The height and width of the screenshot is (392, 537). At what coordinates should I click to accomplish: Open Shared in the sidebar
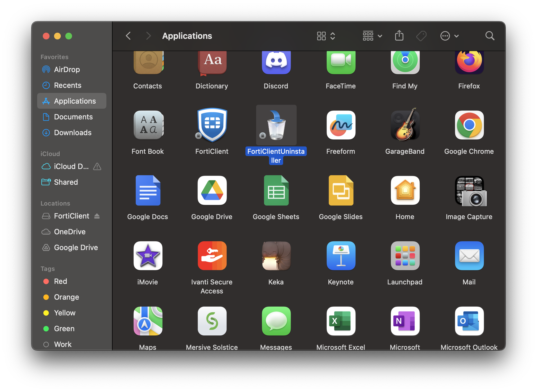[x=72, y=182]
